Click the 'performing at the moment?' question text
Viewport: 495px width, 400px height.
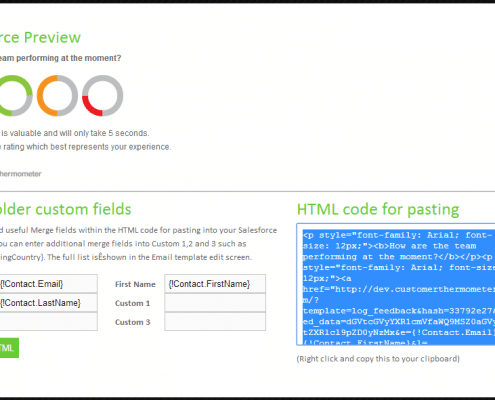69,58
